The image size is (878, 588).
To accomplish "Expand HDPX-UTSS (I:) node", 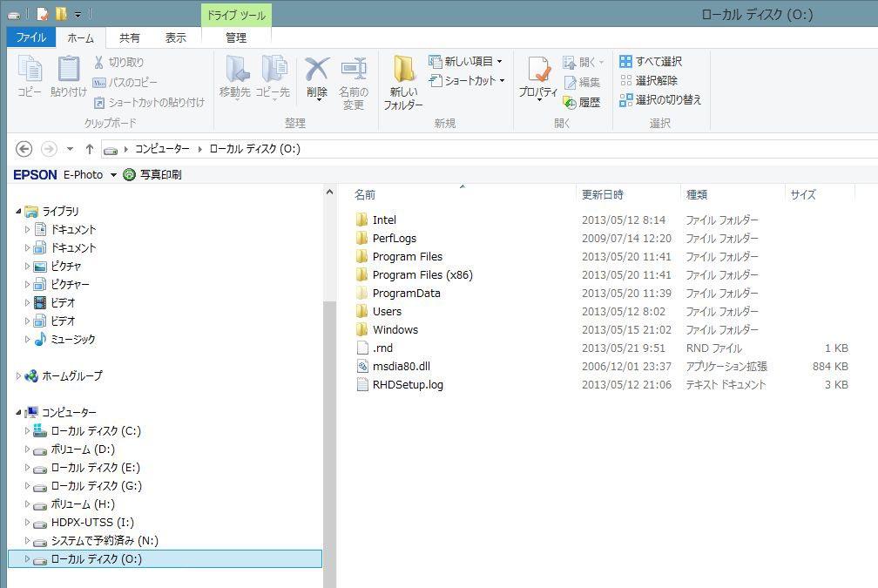I will 27,523.
